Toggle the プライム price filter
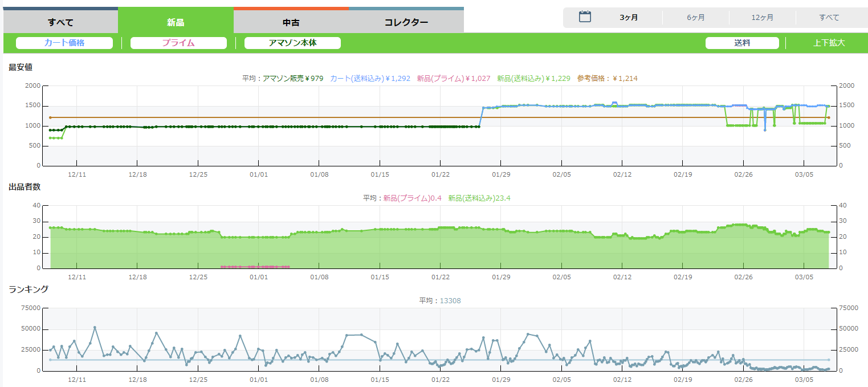Viewport: 868px width, 387px height. (x=178, y=43)
